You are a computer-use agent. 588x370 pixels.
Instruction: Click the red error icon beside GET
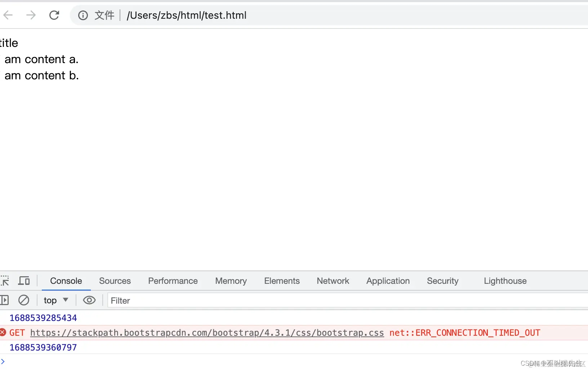(3, 332)
